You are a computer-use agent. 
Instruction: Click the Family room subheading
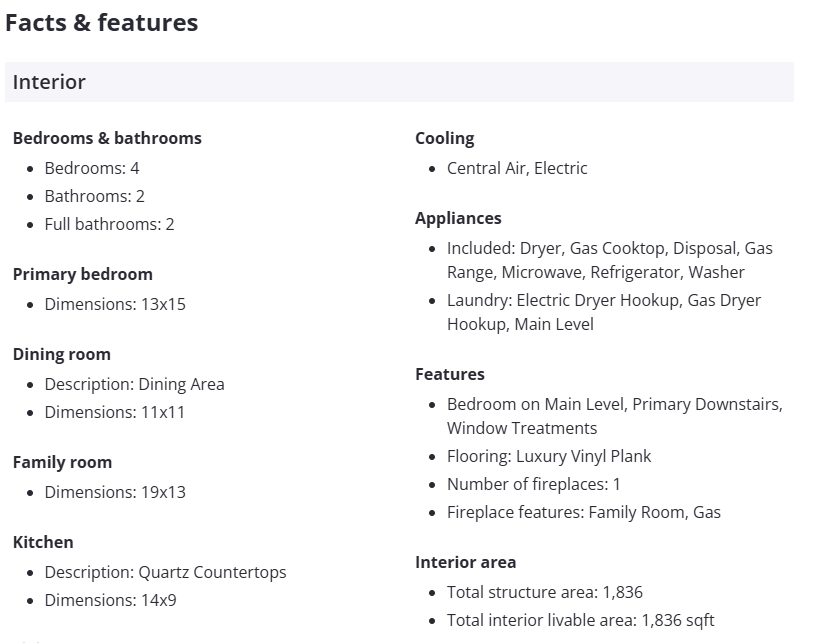point(62,462)
